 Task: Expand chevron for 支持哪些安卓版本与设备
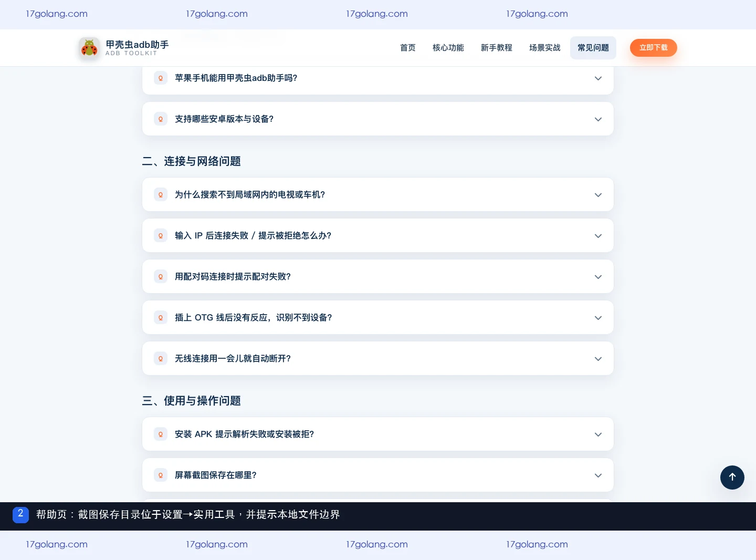coord(598,119)
